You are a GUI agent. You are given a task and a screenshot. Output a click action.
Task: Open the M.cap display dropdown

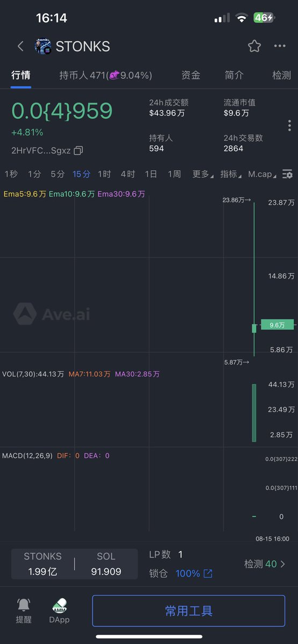pos(262,174)
